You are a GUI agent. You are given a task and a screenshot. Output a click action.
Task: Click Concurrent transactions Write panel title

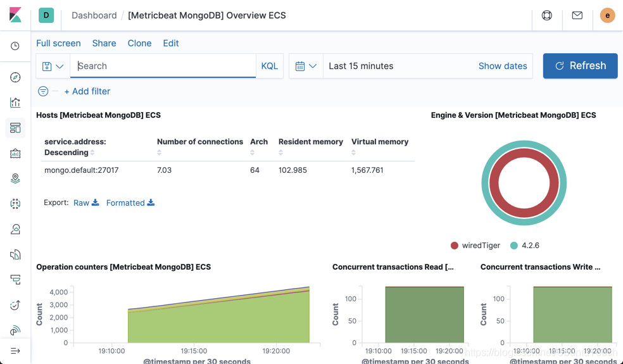[x=540, y=267]
